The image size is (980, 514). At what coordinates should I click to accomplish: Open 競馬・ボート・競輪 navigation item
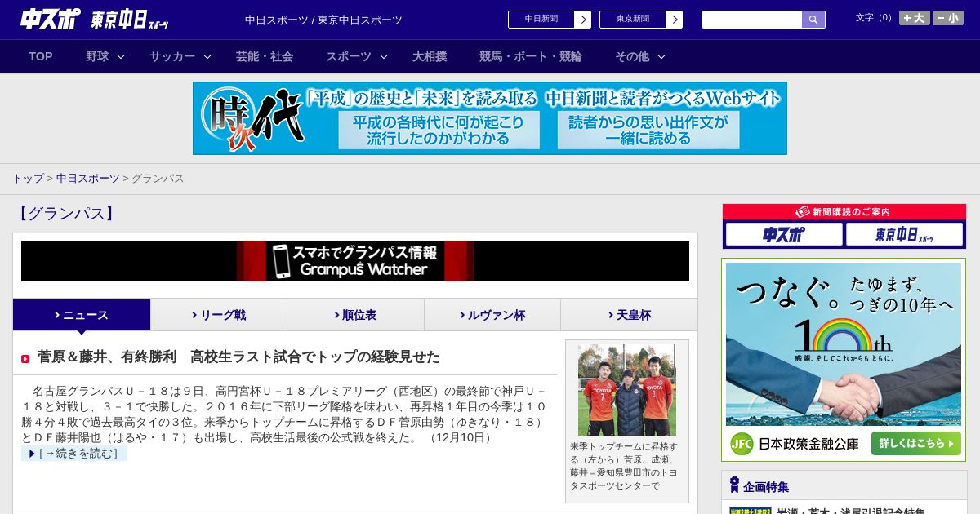(531, 56)
